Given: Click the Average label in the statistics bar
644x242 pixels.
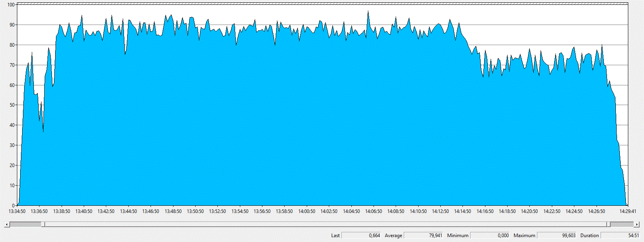Looking at the screenshot, I should [393, 236].
